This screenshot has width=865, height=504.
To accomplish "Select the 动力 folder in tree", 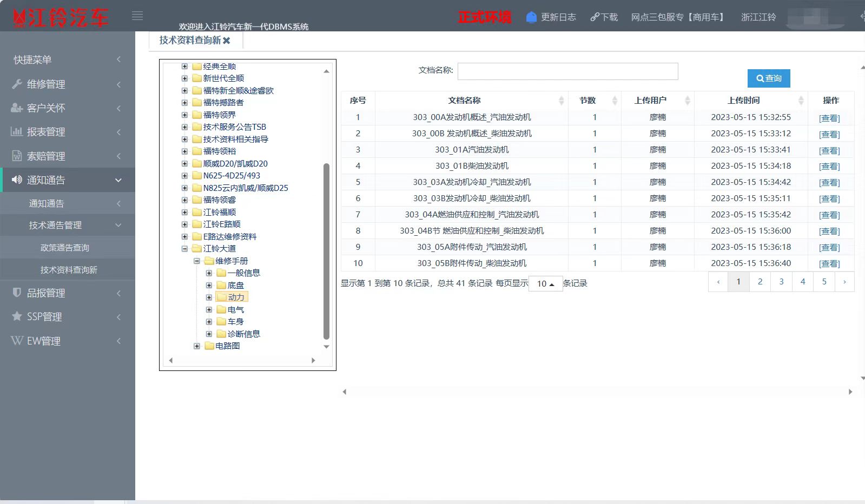I will [x=236, y=297].
